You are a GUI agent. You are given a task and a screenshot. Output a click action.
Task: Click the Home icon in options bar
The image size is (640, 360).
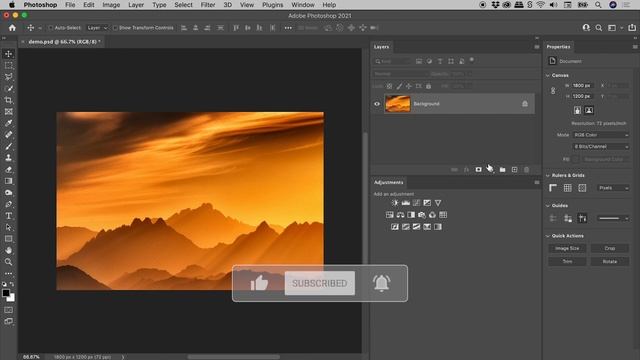[x=12, y=28]
